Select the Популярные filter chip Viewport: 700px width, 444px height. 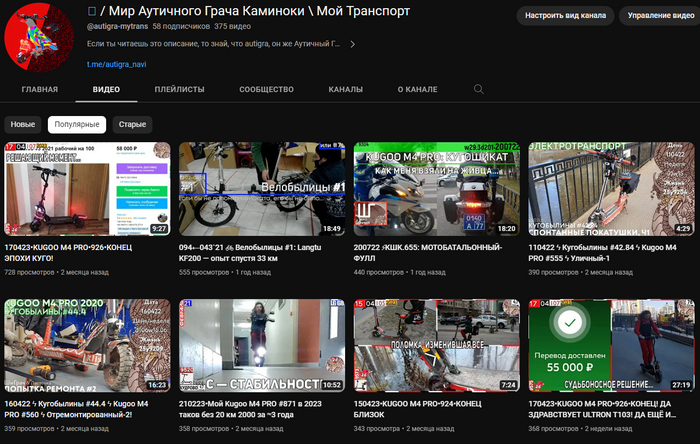tap(76, 125)
